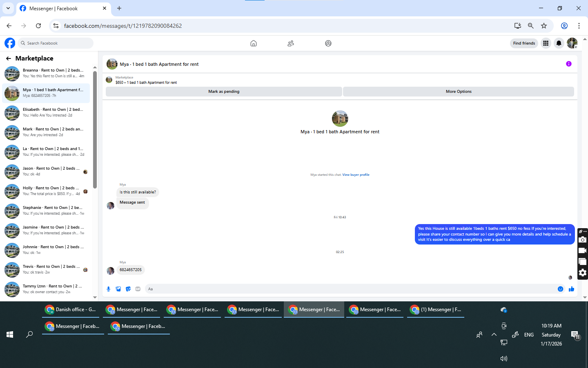Open Stephanie Rent to Own conversation
This screenshot has width=588, height=368.
[x=46, y=211]
